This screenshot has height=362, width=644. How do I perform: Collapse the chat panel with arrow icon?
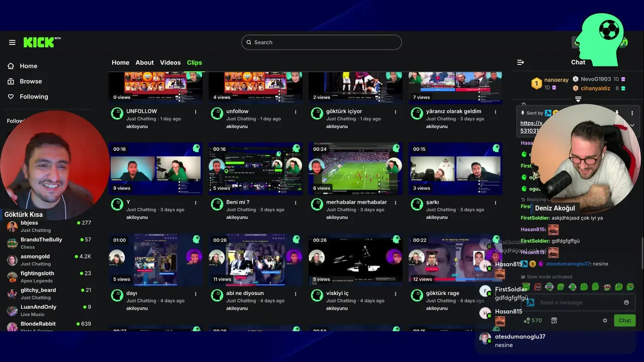tap(521, 62)
